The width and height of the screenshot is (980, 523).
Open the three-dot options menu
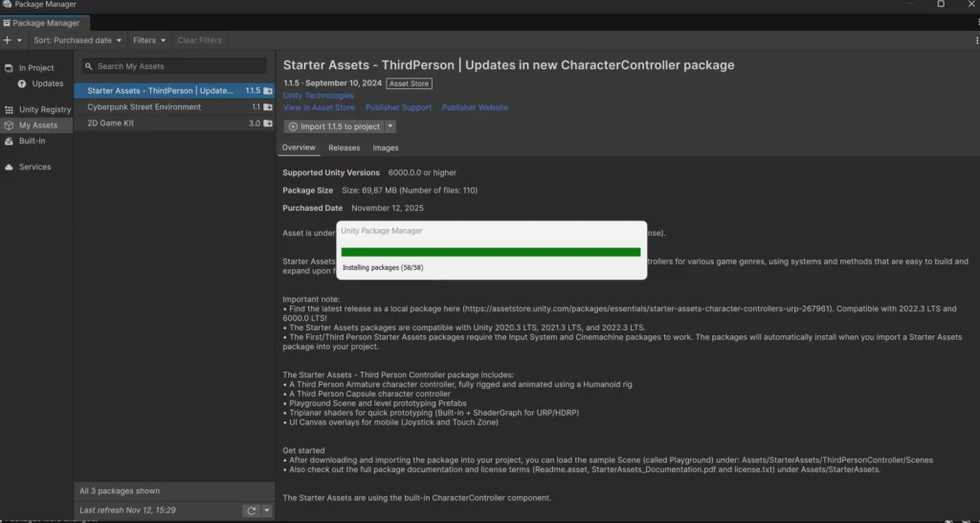976,40
